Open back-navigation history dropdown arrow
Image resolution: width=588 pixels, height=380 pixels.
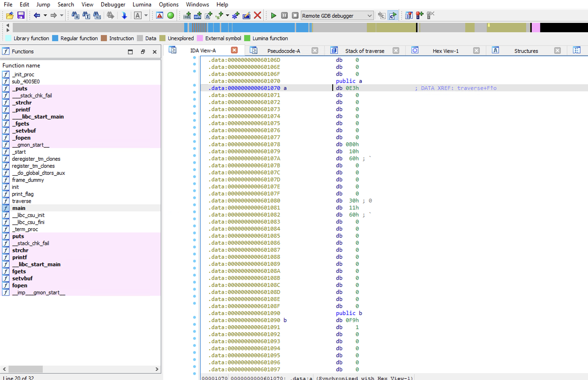click(x=45, y=15)
